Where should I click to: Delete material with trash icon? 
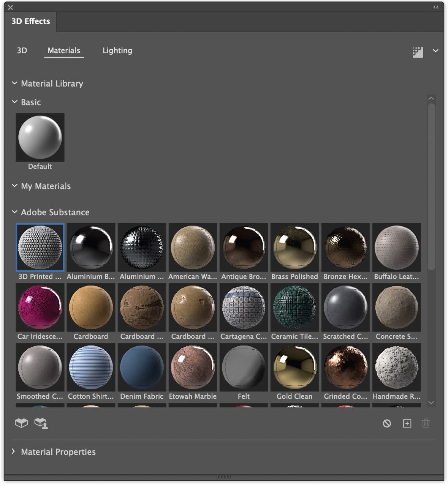(x=426, y=423)
